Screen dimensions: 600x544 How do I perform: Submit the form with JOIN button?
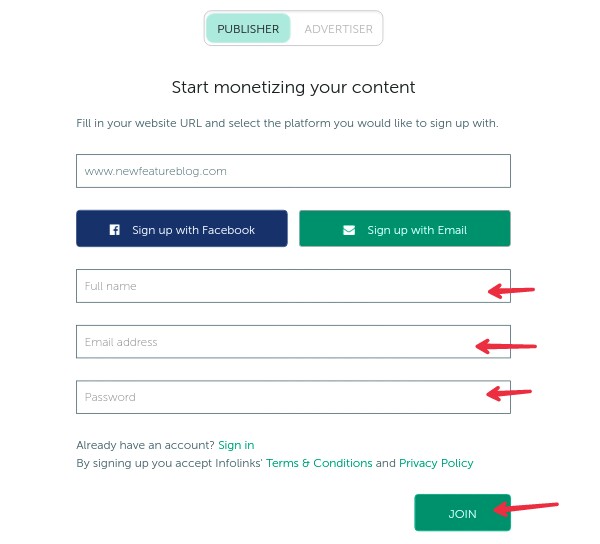click(462, 513)
